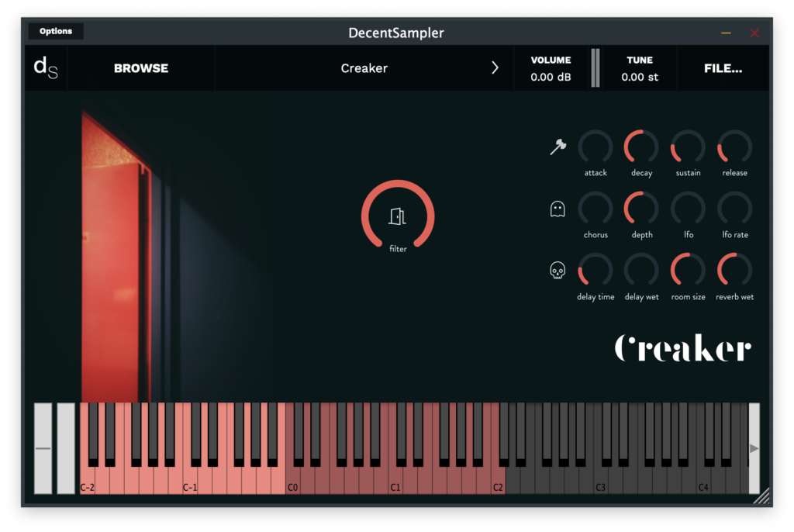Click the reverb wet knob

(735, 271)
